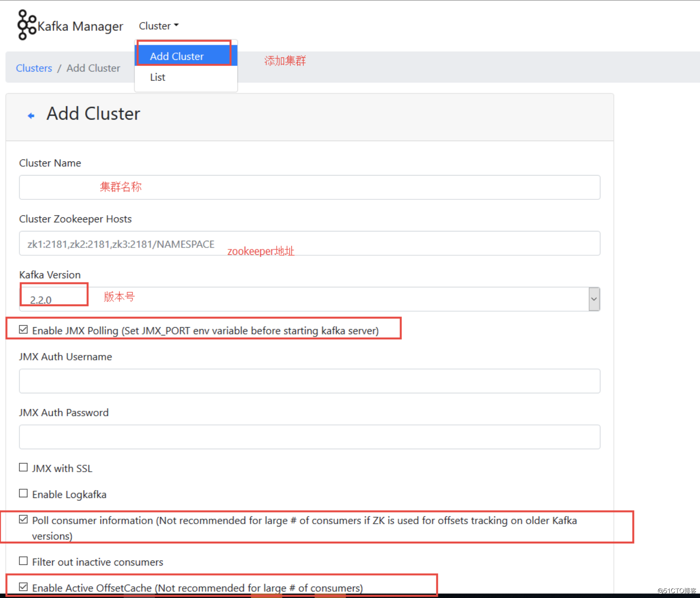Choose List from the Cluster dropdown

[x=157, y=77]
